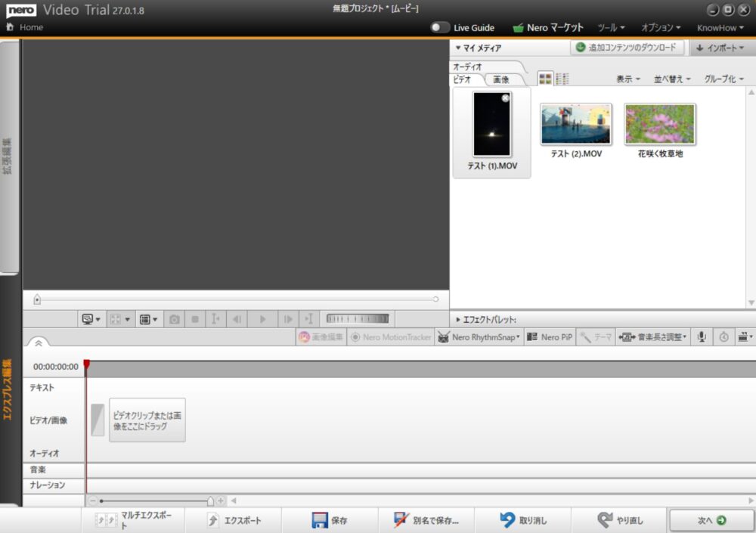Open the 並べ替え sort dropdown

pyautogui.click(x=672, y=79)
